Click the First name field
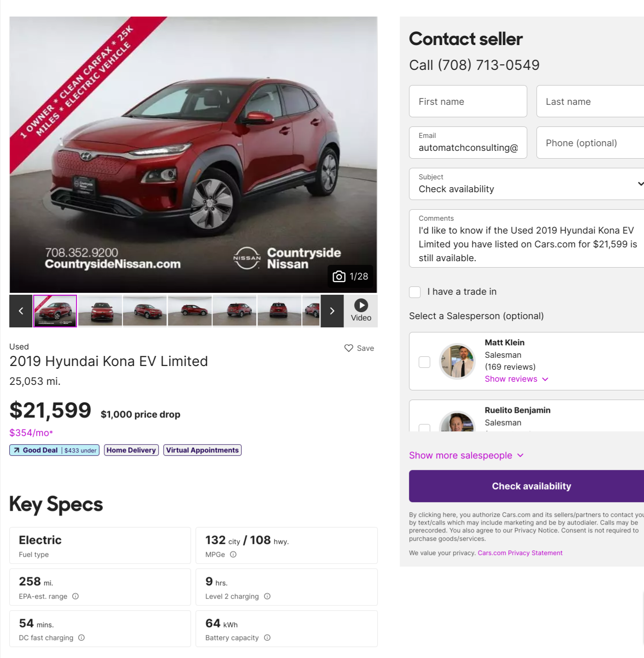The height and width of the screenshot is (658, 644). click(x=468, y=101)
